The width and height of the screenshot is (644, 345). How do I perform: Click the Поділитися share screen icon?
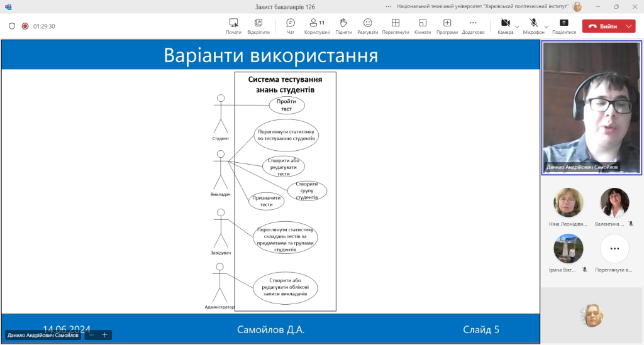(564, 26)
